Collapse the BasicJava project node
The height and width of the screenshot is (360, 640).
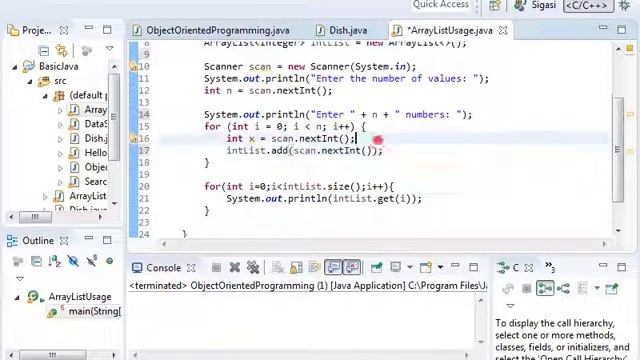click(14, 67)
